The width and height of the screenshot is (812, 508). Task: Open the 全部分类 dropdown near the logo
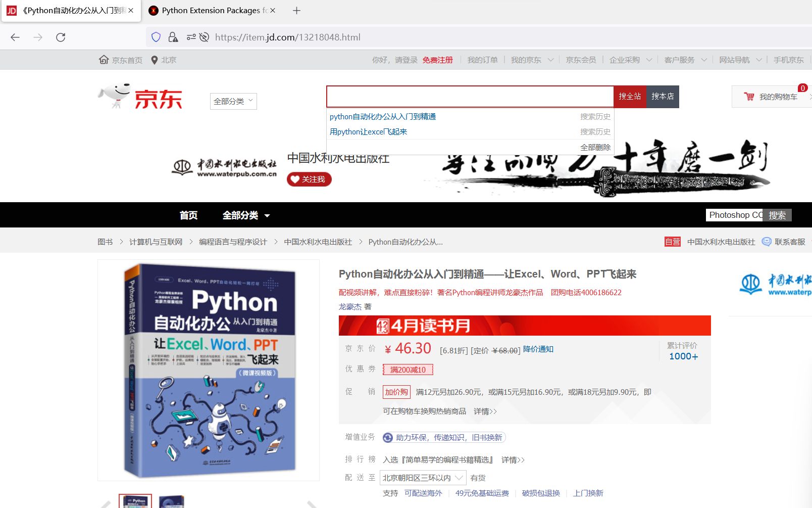point(233,101)
